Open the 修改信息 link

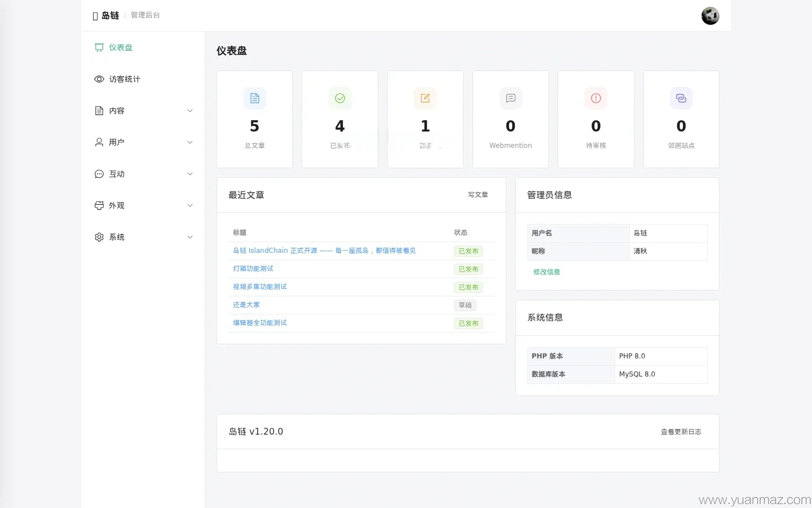[x=547, y=272]
